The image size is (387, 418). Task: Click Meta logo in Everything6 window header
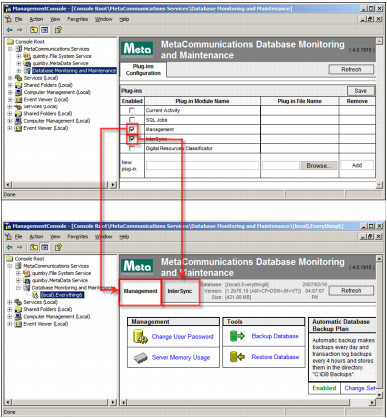[137, 267]
